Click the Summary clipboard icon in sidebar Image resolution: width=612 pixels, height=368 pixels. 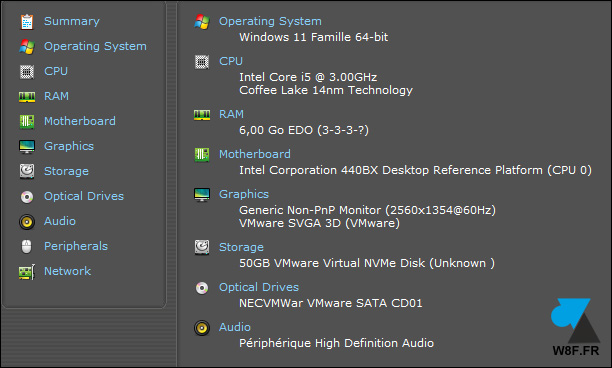click(27, 22)
